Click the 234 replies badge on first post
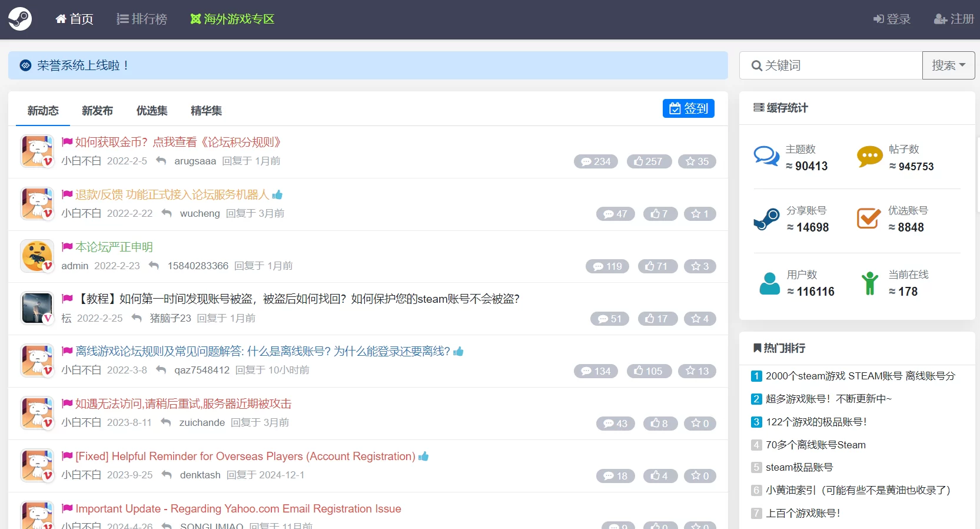980x529 pixels. pos(596,161)
